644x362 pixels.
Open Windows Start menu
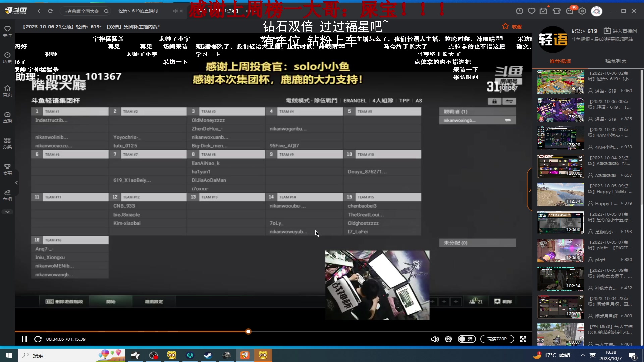coord(9,355)
